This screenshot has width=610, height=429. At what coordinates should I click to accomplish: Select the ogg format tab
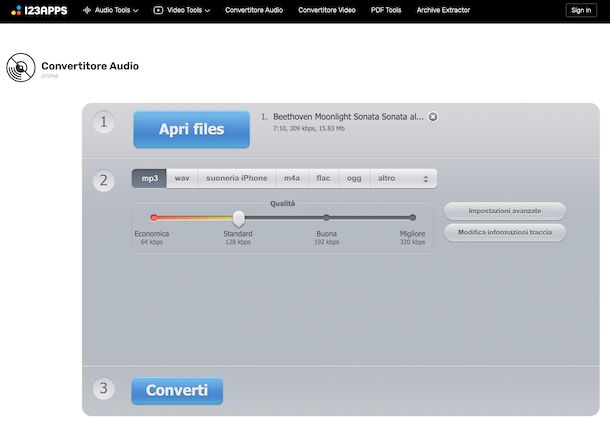[x=354, y=179]
